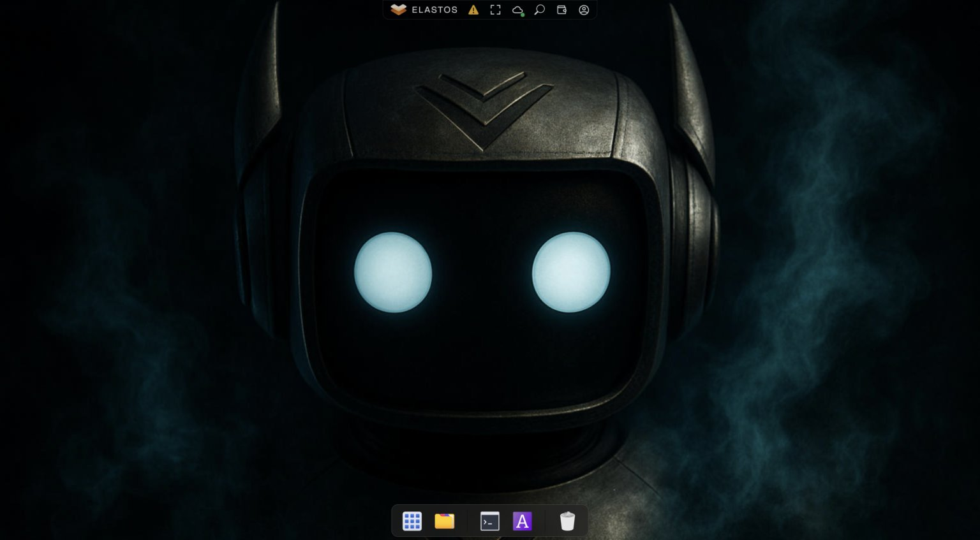Image resolution: width=980 pixels, height=540 pixels.
Task: Open the user account profile icon
Action: point(584,10)
